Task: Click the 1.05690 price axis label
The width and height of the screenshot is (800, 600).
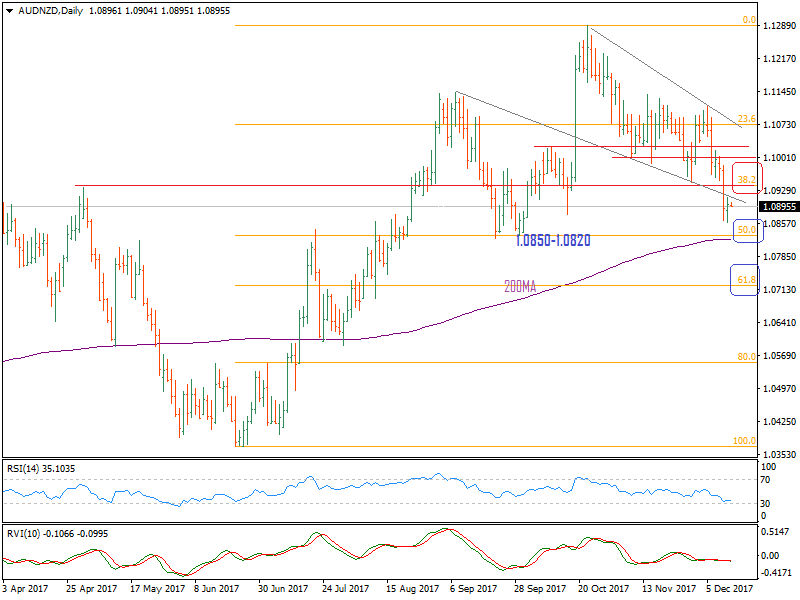Action: pos(779,356)
